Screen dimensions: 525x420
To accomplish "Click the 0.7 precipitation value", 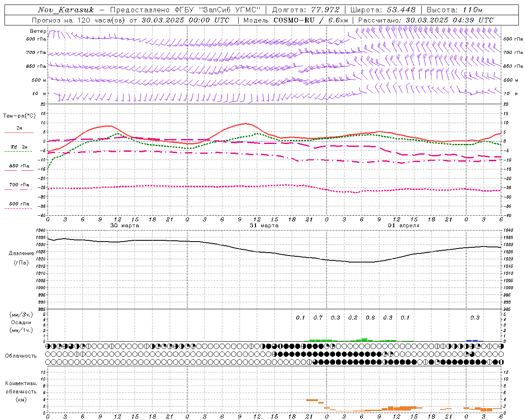I will [x=318, y=318].
